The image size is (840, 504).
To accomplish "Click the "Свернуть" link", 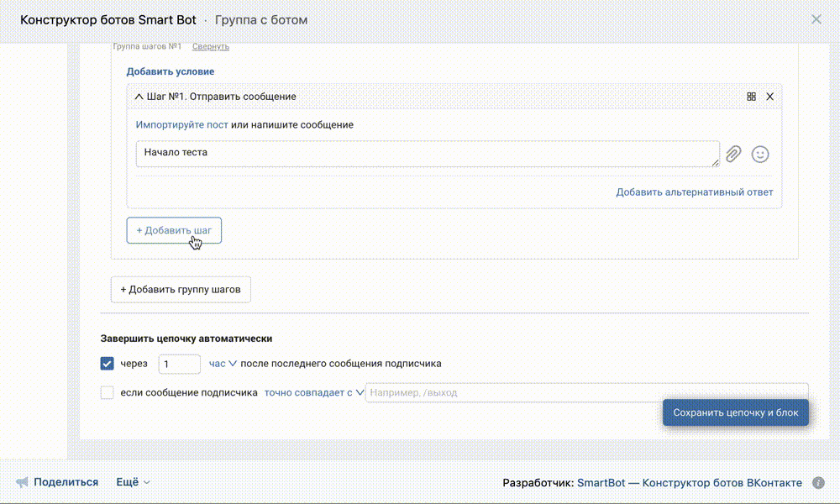I will point(211,47).
